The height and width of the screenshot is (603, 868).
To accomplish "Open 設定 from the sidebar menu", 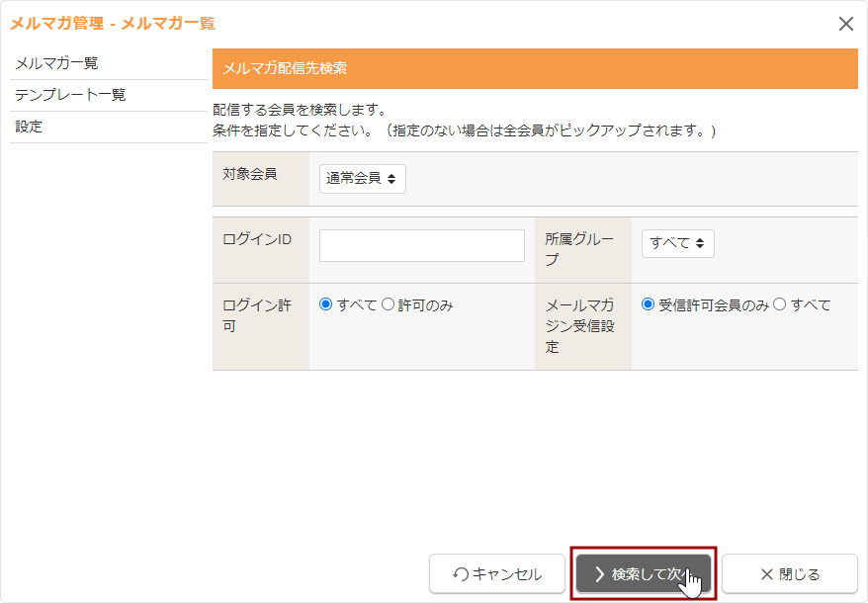I will [29, 127].
